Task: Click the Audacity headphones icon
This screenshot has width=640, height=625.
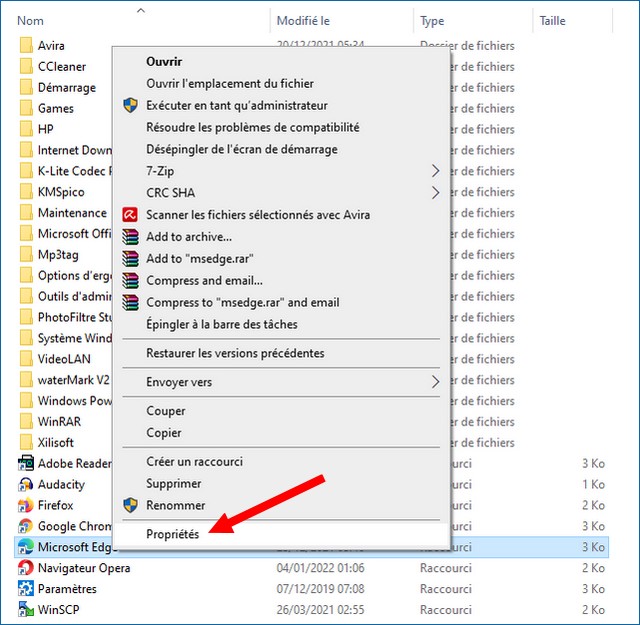Action: coord(26,484)
